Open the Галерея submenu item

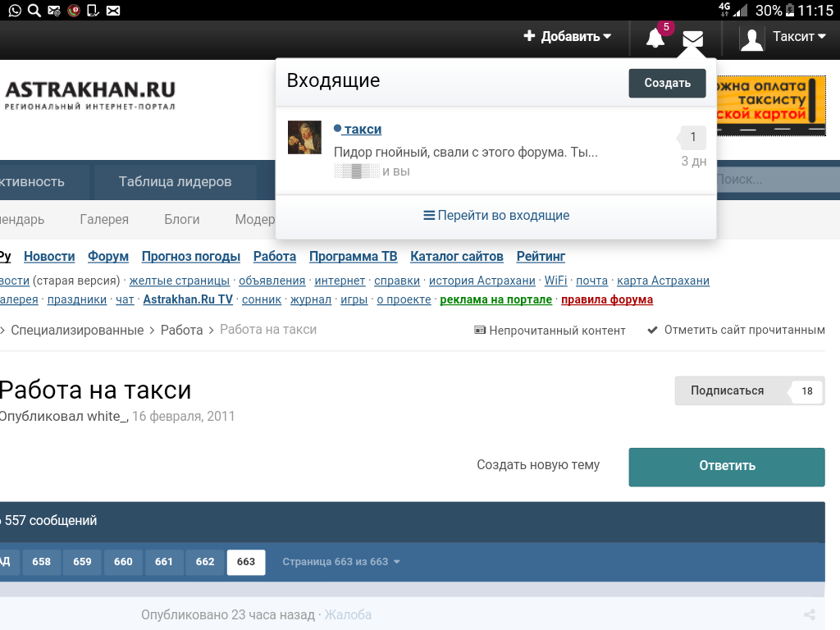[104, 219]
